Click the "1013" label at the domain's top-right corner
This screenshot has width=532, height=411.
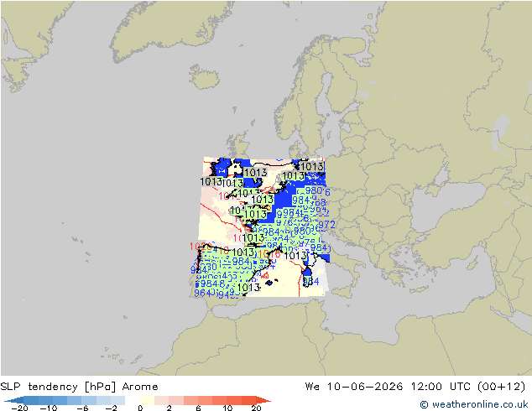[x=312, y=166]
